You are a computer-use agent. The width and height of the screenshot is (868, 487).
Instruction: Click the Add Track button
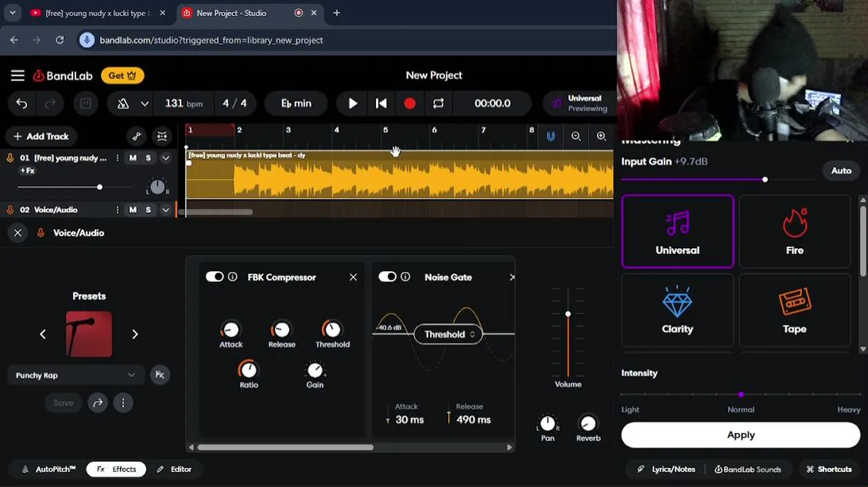coord(41,136)
